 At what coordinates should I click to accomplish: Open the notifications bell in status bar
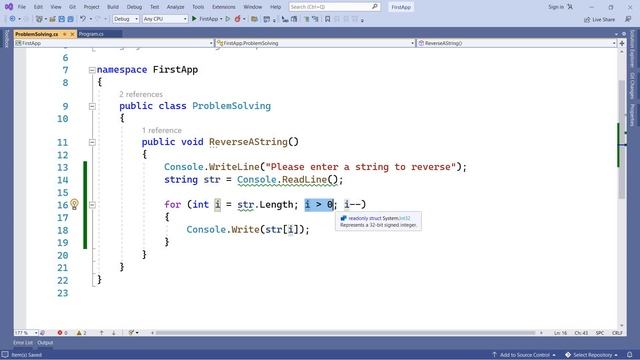coord(630,355)
